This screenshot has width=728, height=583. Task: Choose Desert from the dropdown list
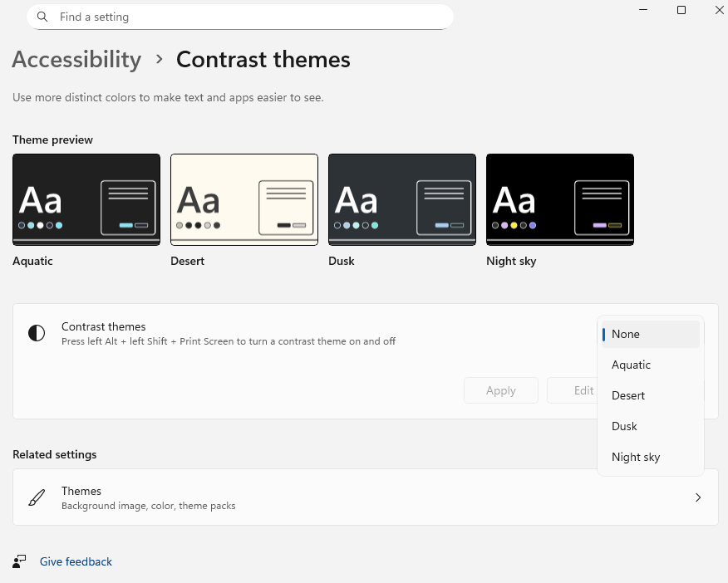point(650,395)
